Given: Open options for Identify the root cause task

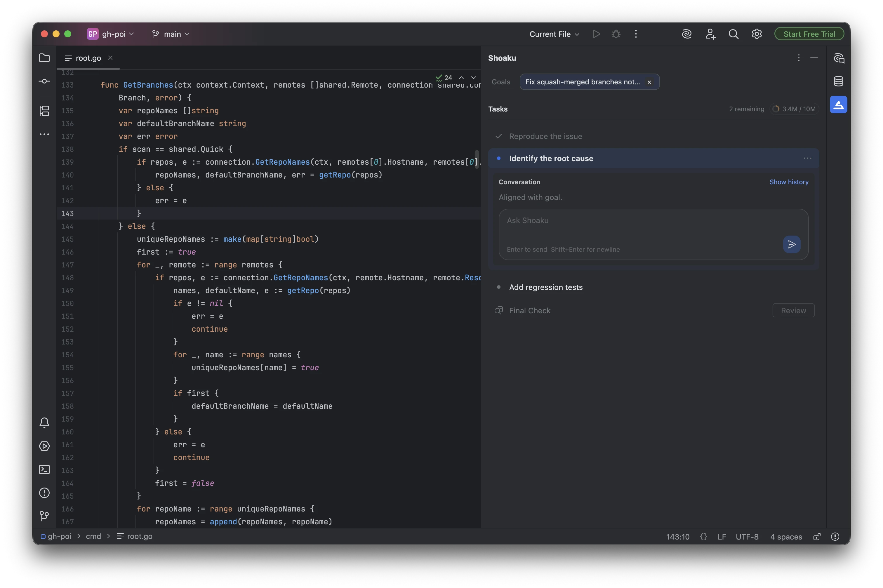Looking at the screenshot, I should pyautogui.click(x=807, y=158).
